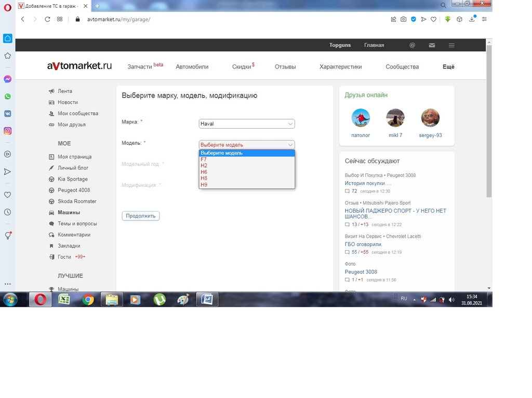Click the reload page button
Viewport: 532px width, 398px height.
pos(47,19)
